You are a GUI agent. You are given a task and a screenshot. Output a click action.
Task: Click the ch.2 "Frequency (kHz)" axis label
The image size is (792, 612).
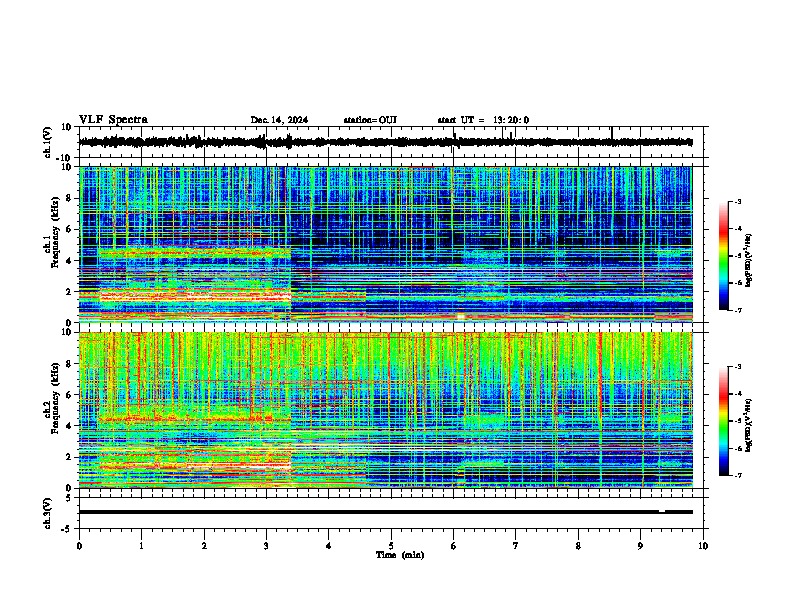click(55, 398)
